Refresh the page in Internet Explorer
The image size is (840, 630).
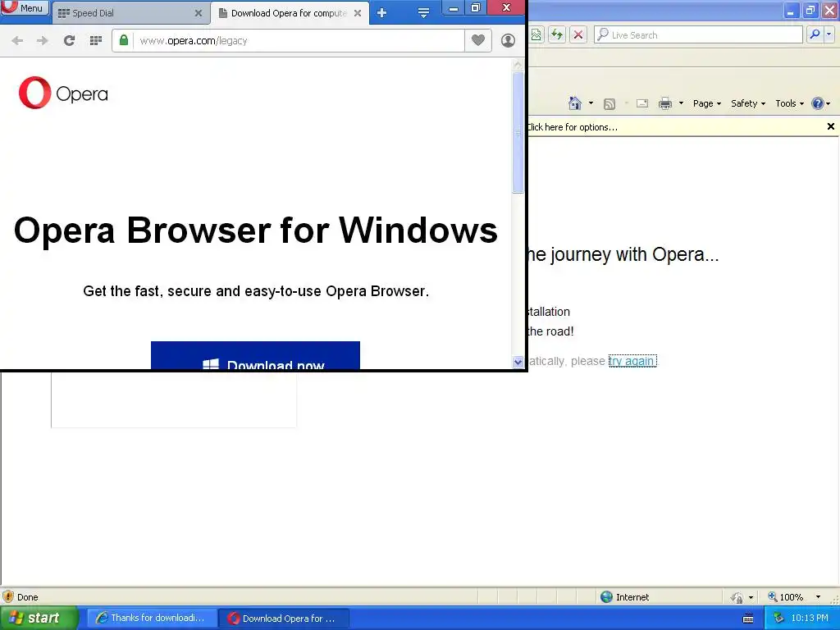point(557,35)
